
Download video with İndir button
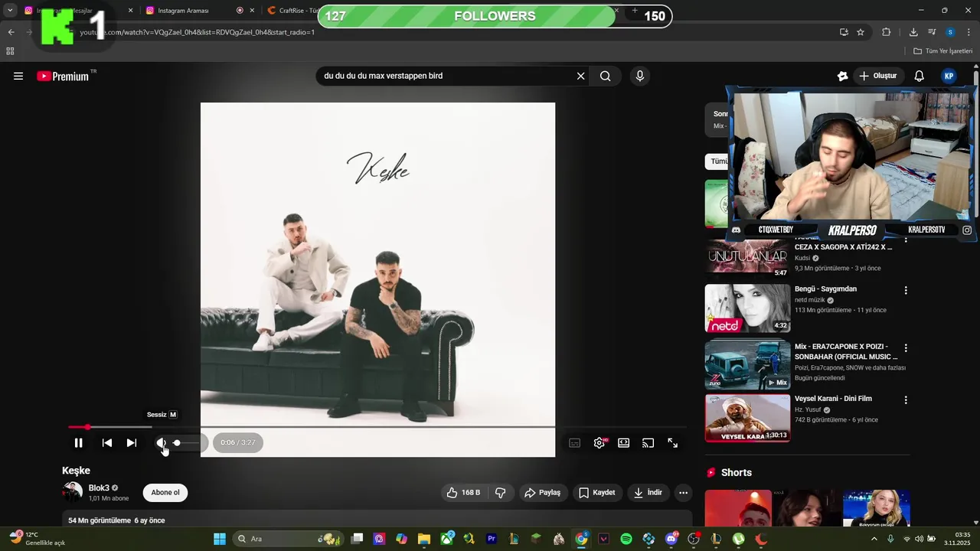pyautogui.click(x=648, y=493)
